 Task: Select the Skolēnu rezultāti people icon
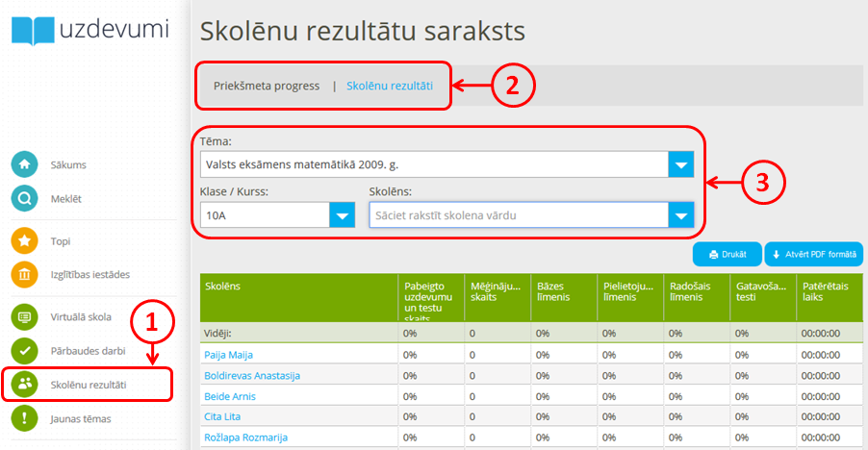[x=24, y=385]
